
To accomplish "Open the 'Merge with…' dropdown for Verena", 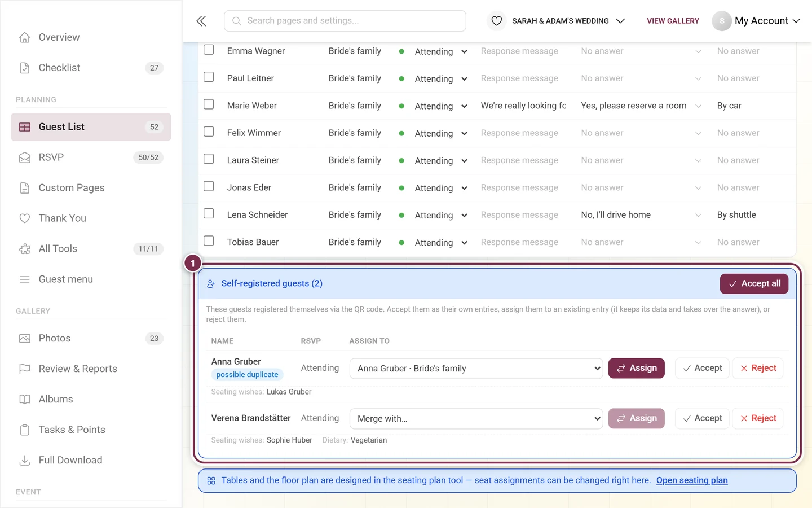I will (476, 419).
